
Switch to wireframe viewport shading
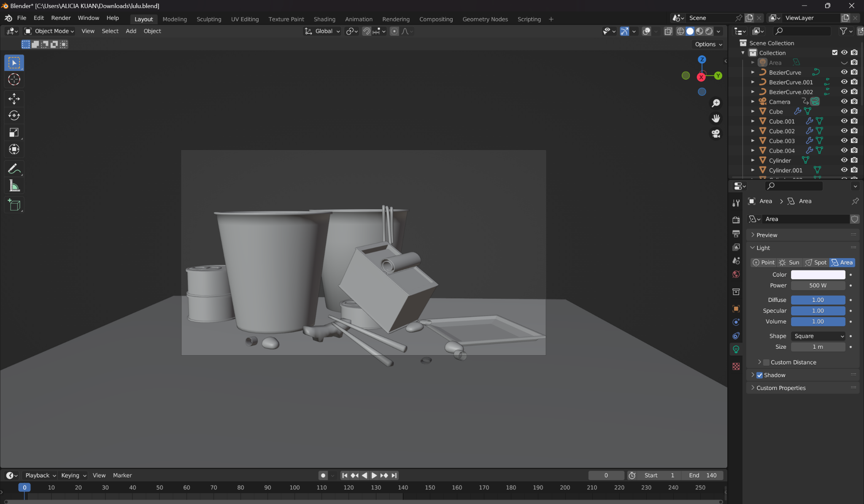click(680, 31)
